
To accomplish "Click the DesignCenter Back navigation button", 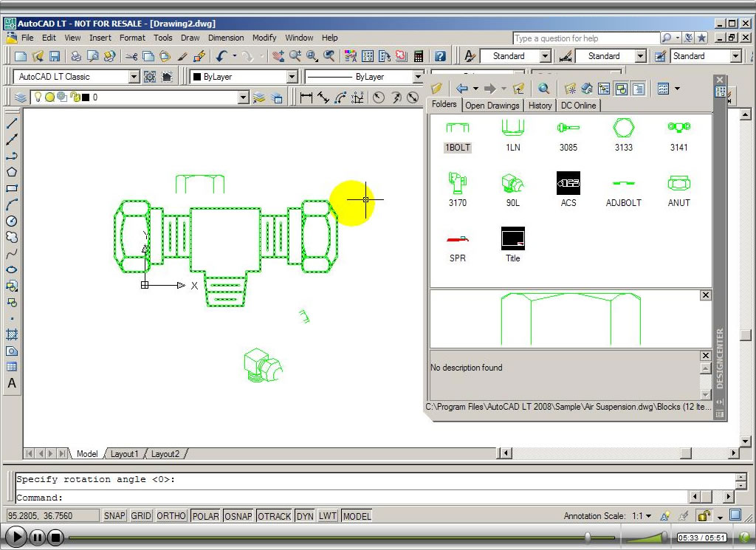I will (x=462, y=89).
